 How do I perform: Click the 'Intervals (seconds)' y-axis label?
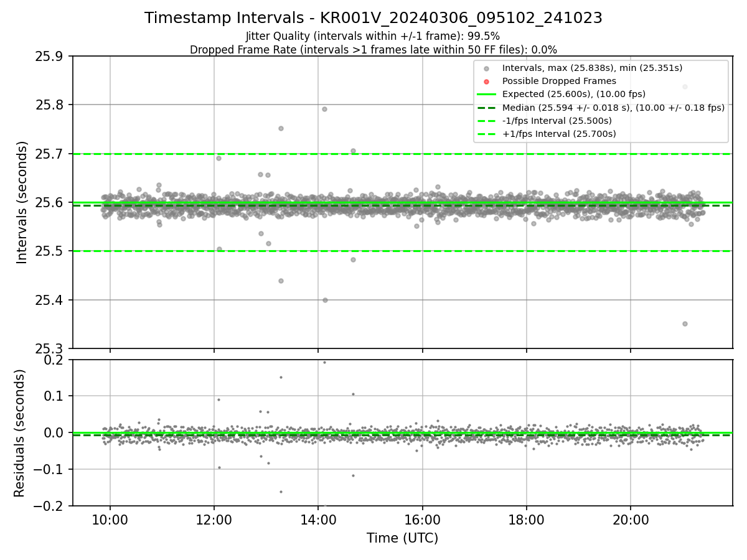pyautogui.click(x=22, y=202)
